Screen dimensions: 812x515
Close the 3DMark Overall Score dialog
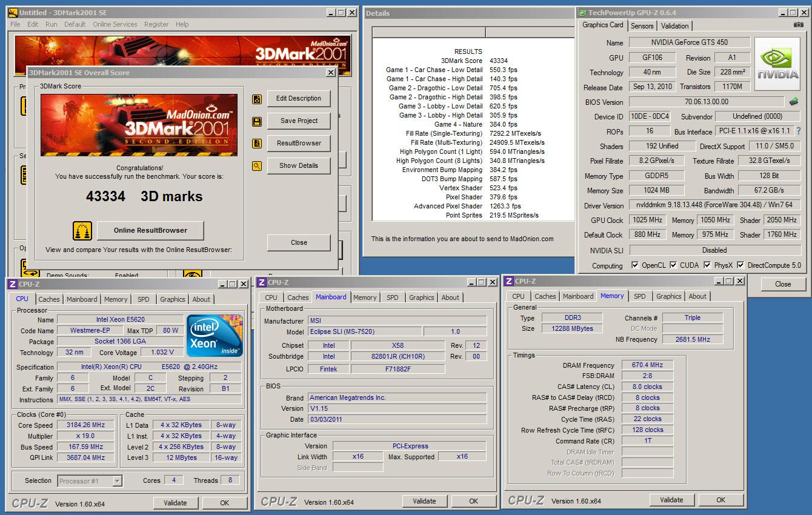(x=299, y=243)
